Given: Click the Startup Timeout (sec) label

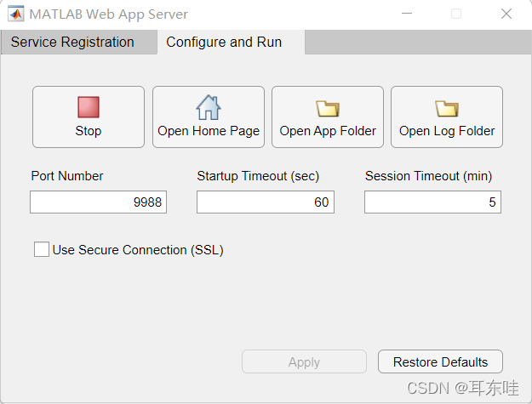Looking at the screenshot, I should (258, 176).
